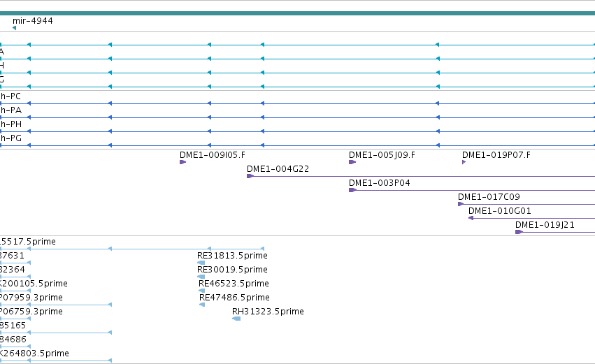Click the RE47486.5prime EST glyph

point(202,305)
